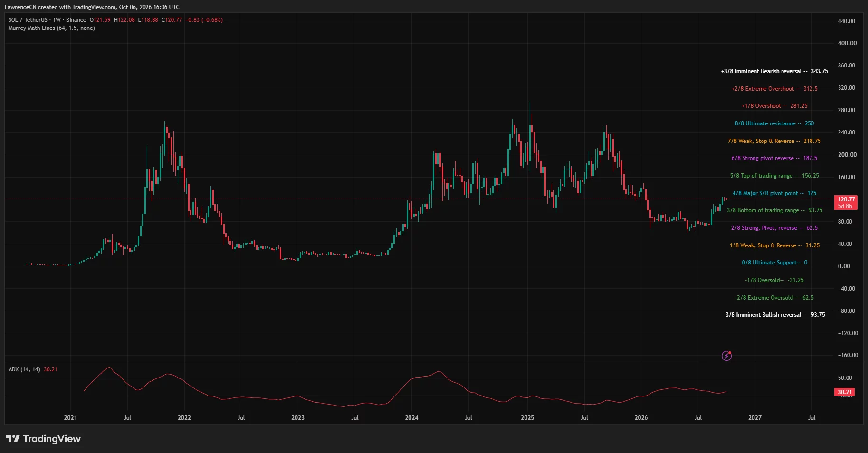Click the red 30.21 ADX value tag
Viewport: 868px width, 453px height.
click(845, 392)
